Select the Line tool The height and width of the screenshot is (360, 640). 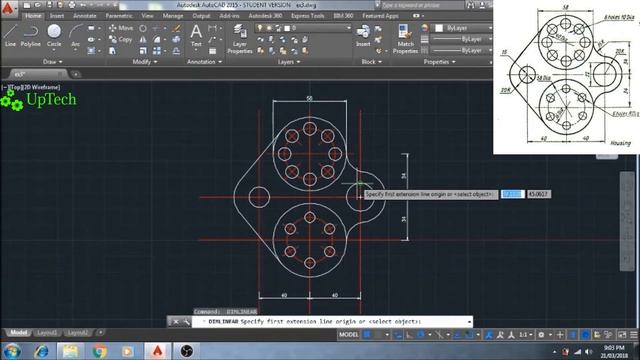(x=10, y=36)
